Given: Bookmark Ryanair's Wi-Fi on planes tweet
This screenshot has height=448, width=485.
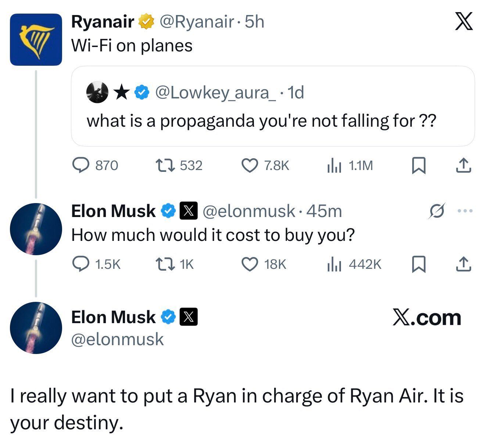Looking at the screenshot, I should [419, 165].
